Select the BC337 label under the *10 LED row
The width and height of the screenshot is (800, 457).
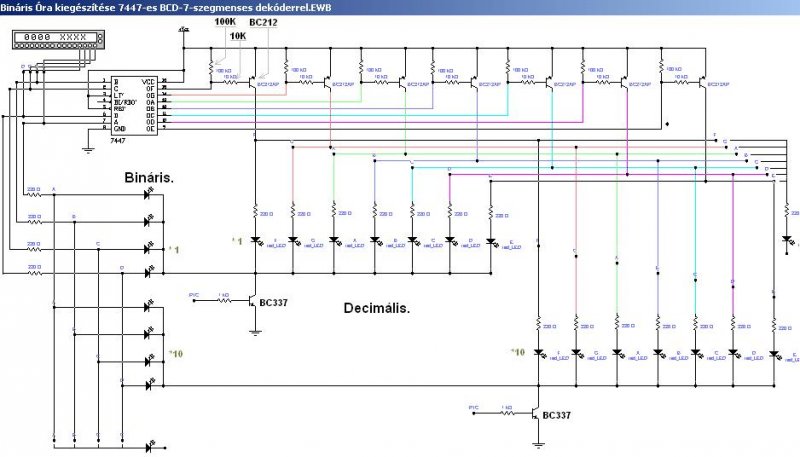pyautogui.click(x=557, y=415)
